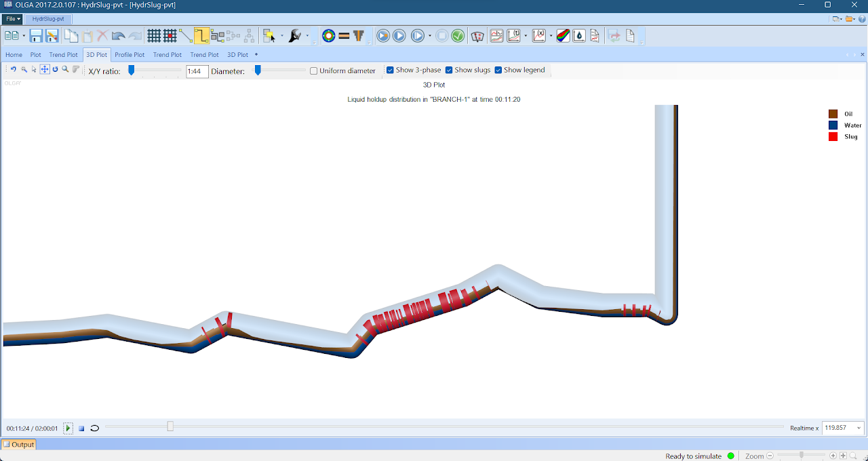Screen dimensions: 868x461
Task: Uncheck Show 3-phase
Action: coord(390,70)
